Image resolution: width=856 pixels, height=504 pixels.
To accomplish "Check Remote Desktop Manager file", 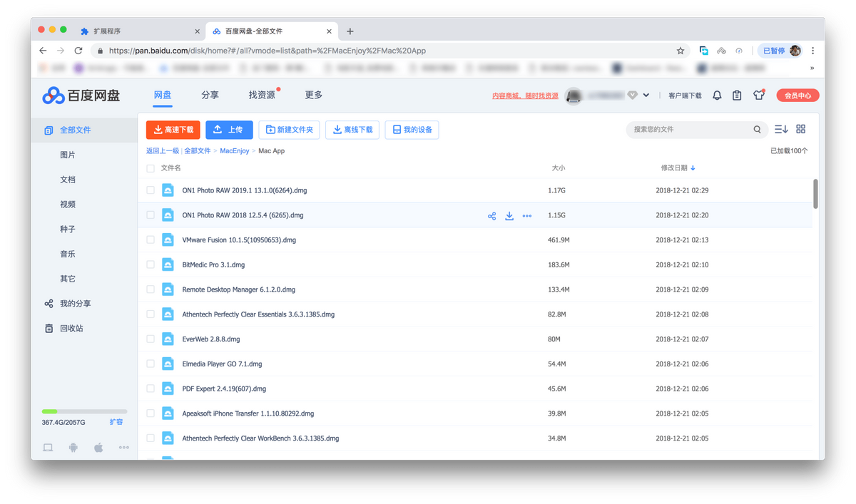I will tap(151, 289).
